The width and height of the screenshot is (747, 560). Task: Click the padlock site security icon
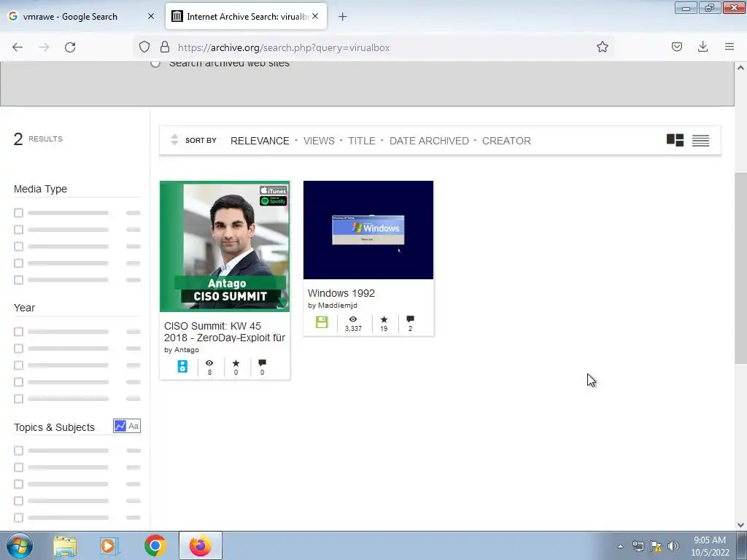(x=165, y=47)
